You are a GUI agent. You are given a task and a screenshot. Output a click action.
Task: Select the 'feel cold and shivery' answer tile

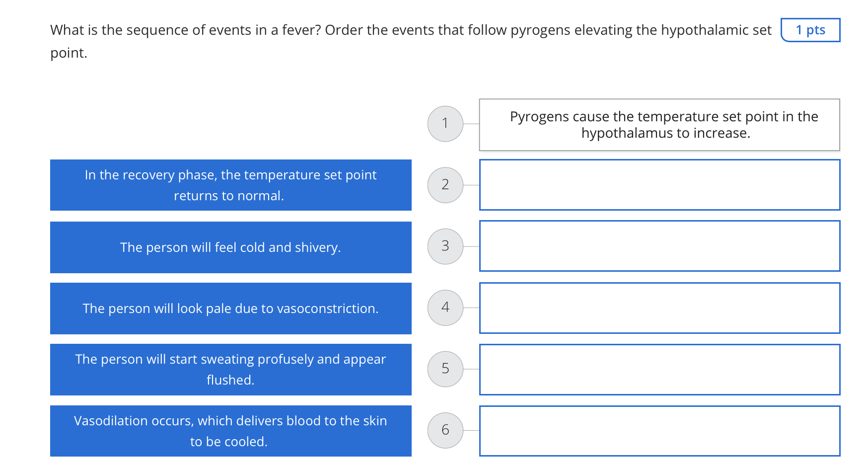(230, 247)
